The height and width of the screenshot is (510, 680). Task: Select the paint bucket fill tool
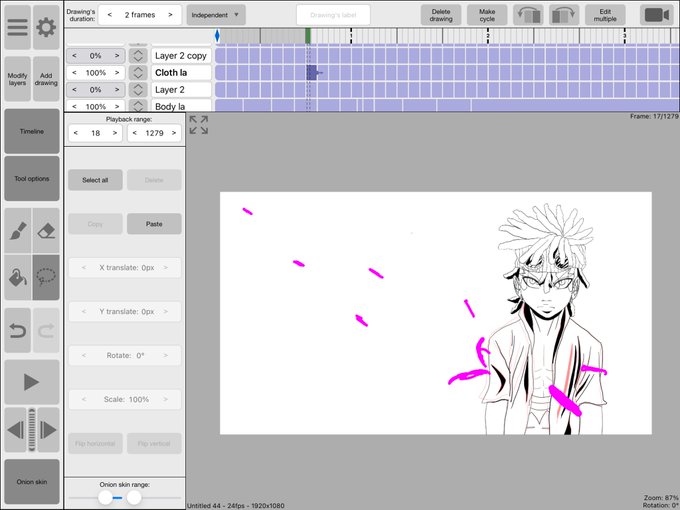click(x=17, y=278)
